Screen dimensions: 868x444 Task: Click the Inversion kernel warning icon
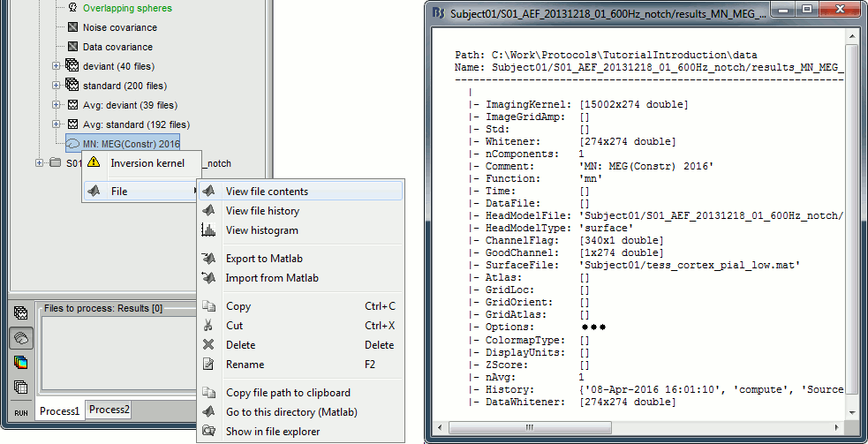[94, 163]
